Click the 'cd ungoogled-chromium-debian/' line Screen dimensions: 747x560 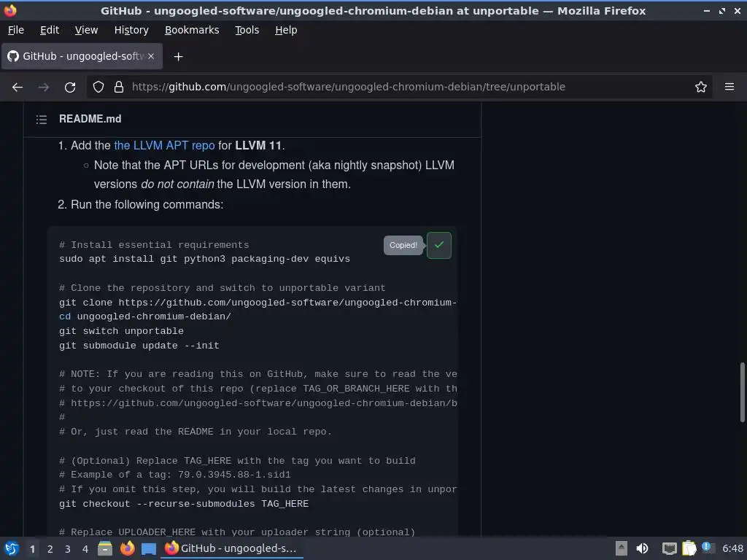tap(145, 316)
